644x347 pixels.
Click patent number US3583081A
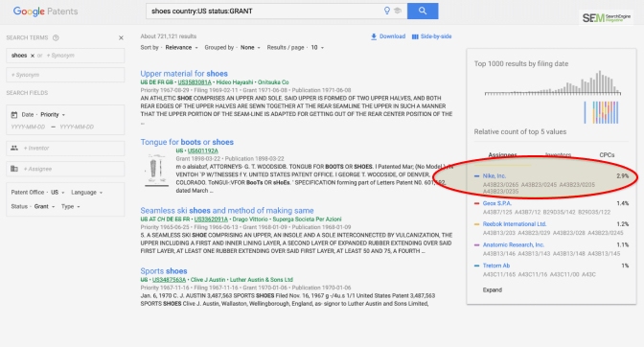(195, 82)
